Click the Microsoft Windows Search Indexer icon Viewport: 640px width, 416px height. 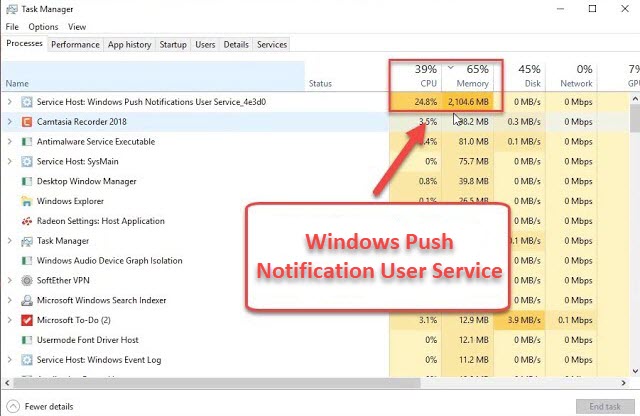(x=27, y=300)
